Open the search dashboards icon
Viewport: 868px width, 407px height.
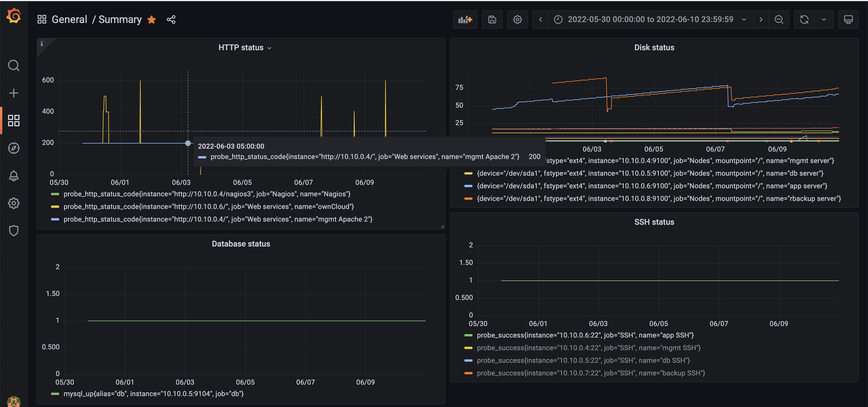point(13,65)
